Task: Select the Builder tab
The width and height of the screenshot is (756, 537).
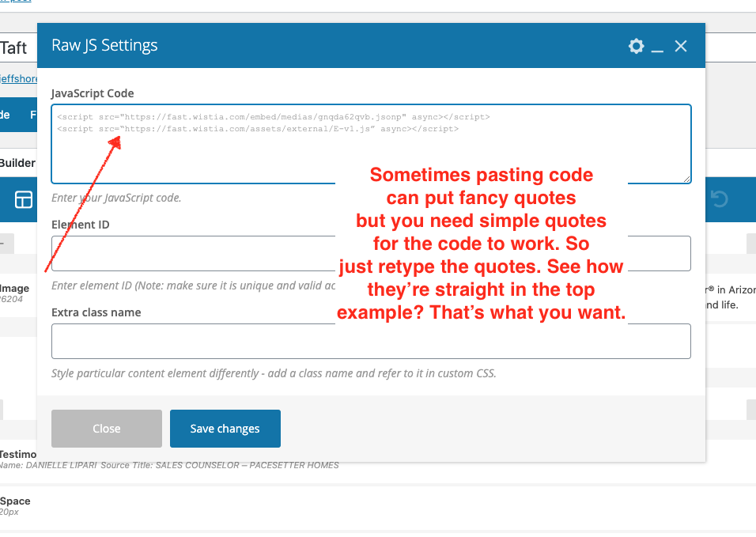Action: 17,163
